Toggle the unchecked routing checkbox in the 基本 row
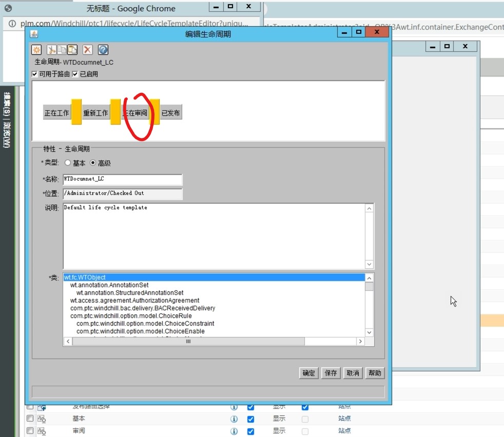Screen dimensions: 504x437 tap(305, 419)
